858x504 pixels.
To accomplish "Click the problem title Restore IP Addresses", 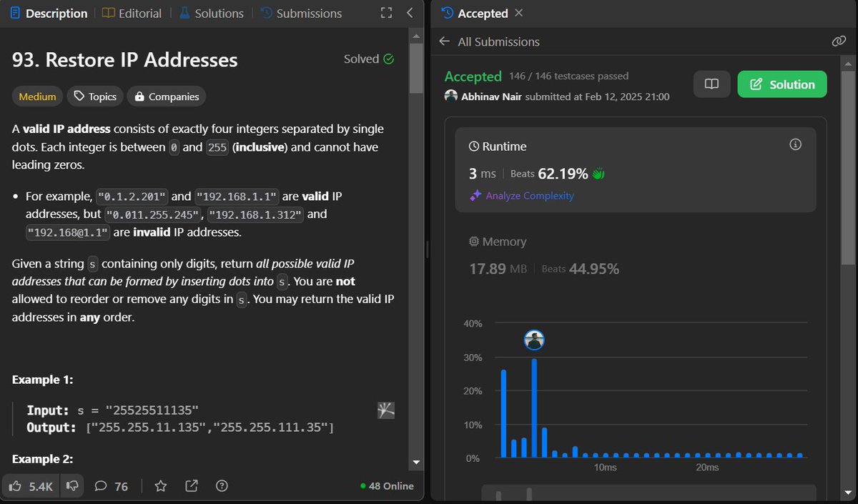I will click(125, 59).
